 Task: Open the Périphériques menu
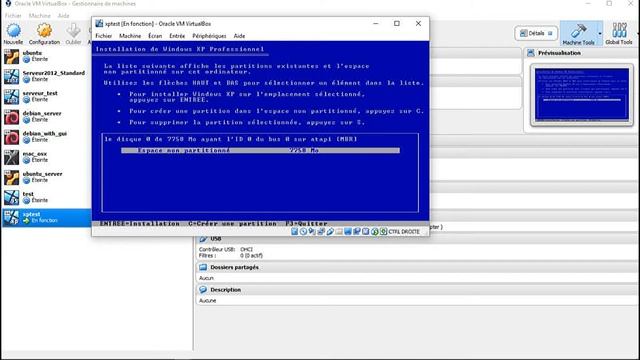[209, 36]
